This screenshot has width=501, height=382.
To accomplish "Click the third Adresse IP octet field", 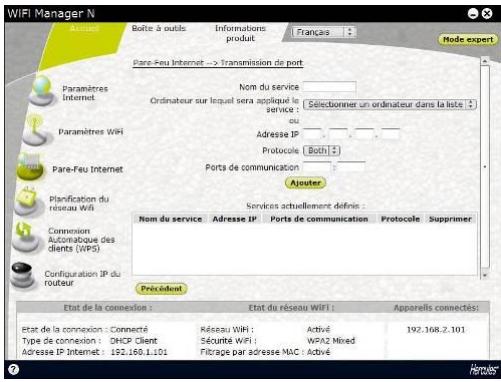I will tap(364, 134).
